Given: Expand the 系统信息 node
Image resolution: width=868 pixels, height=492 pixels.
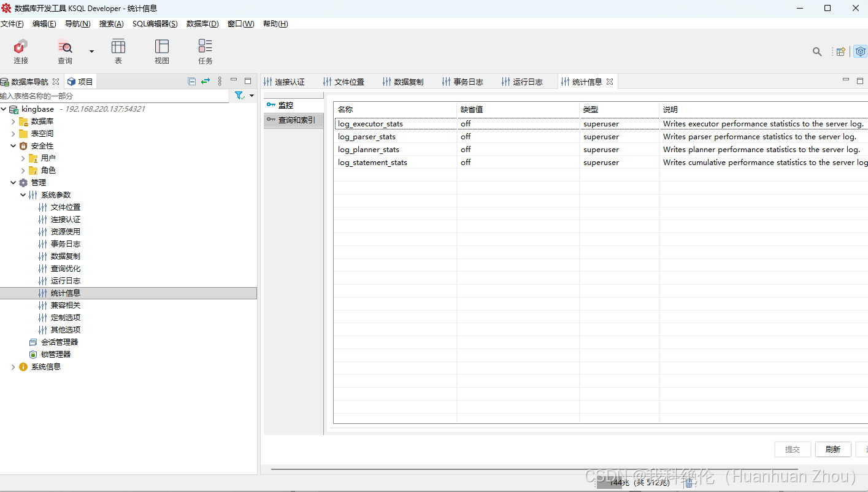Looking at the screenshot, I should 13,367.
